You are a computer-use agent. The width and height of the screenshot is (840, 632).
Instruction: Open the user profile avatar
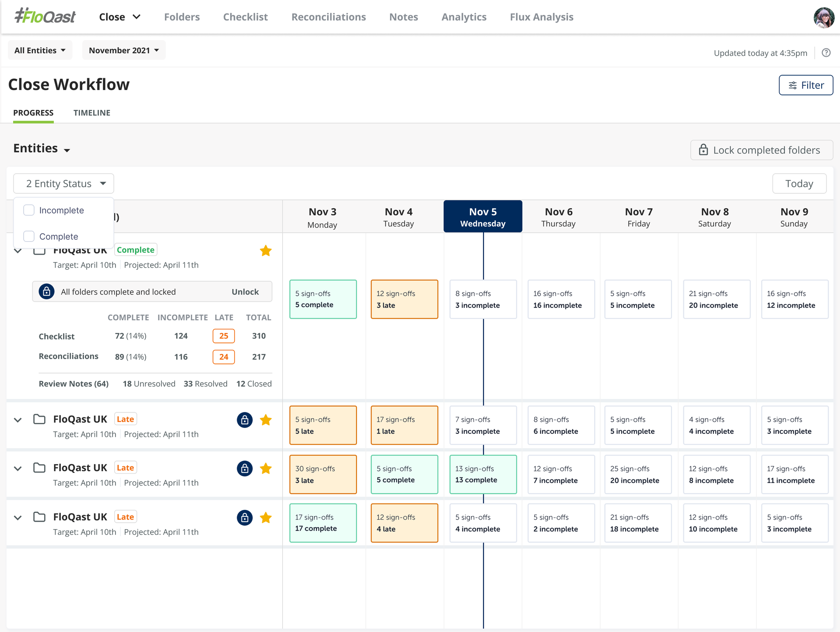[824, 17]
